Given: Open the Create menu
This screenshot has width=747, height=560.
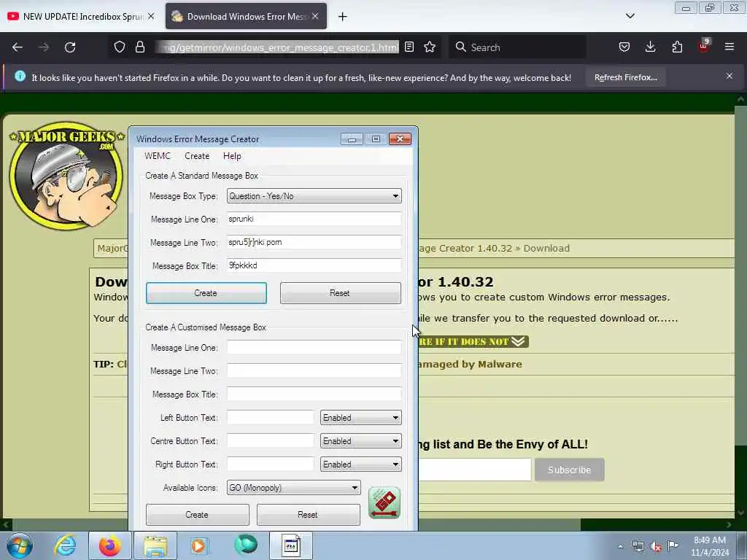Looking at the screenshot, I should [x=197, y=156].
